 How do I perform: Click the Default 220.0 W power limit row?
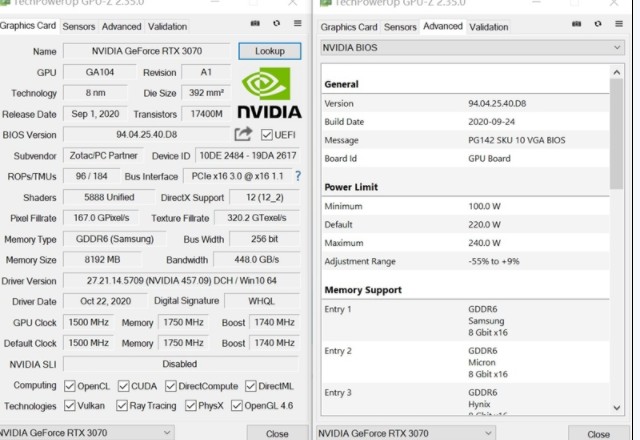tap(466, 224)
